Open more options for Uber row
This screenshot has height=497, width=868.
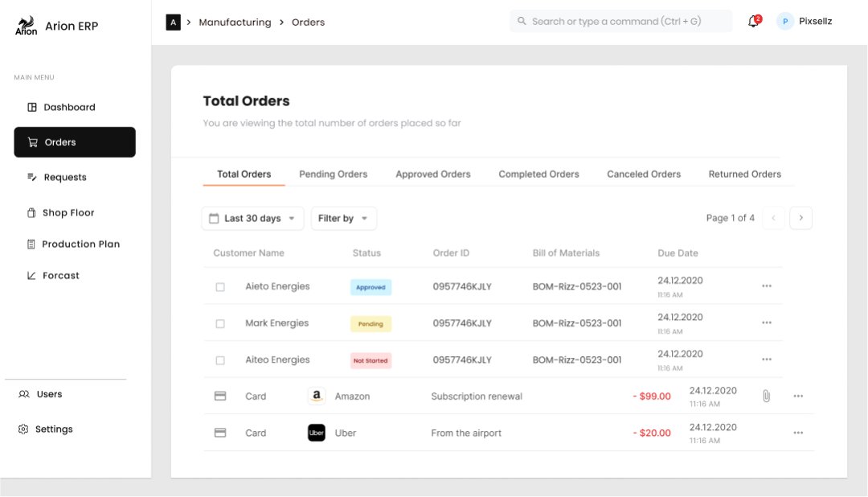[798, 432]
